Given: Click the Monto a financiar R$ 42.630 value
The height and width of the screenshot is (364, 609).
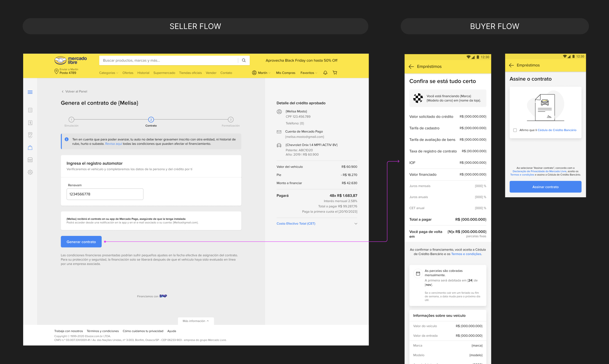Looking at the screenshot, I should (349, 183).
